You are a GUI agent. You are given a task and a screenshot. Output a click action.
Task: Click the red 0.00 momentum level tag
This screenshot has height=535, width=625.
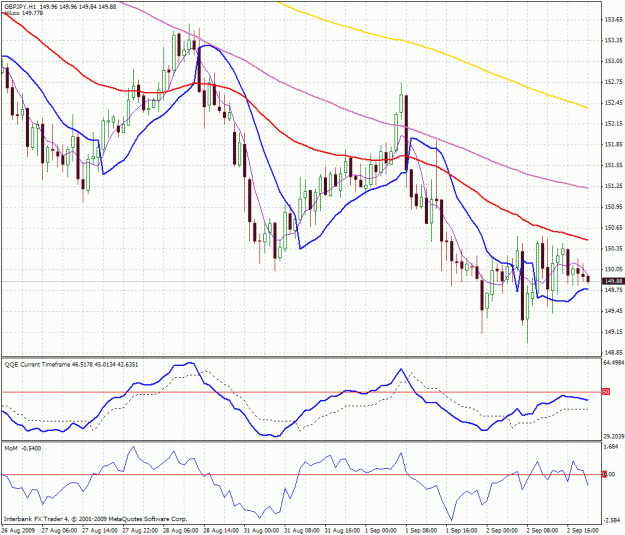(609, 474)
